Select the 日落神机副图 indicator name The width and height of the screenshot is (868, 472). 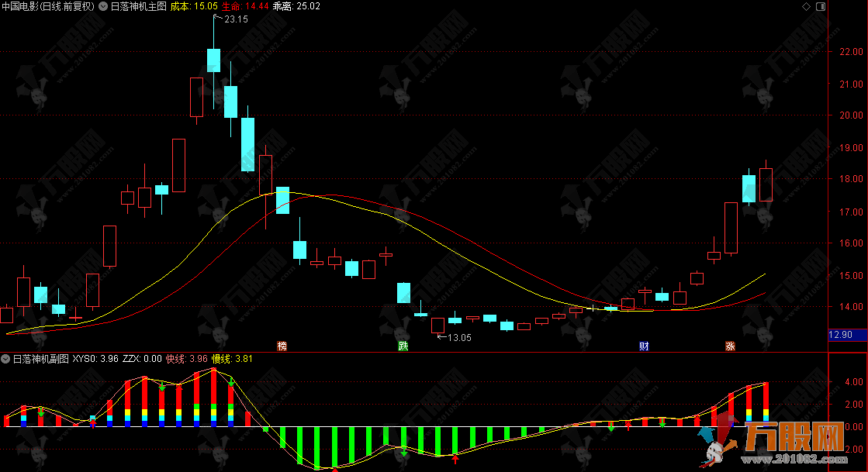pos(41,359)
